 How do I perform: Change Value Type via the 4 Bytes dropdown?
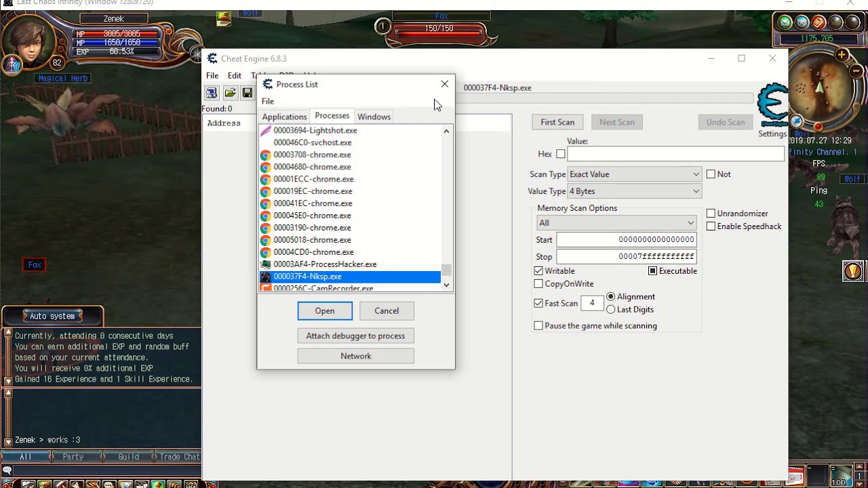pyautogui.click(x=634, y=190)
